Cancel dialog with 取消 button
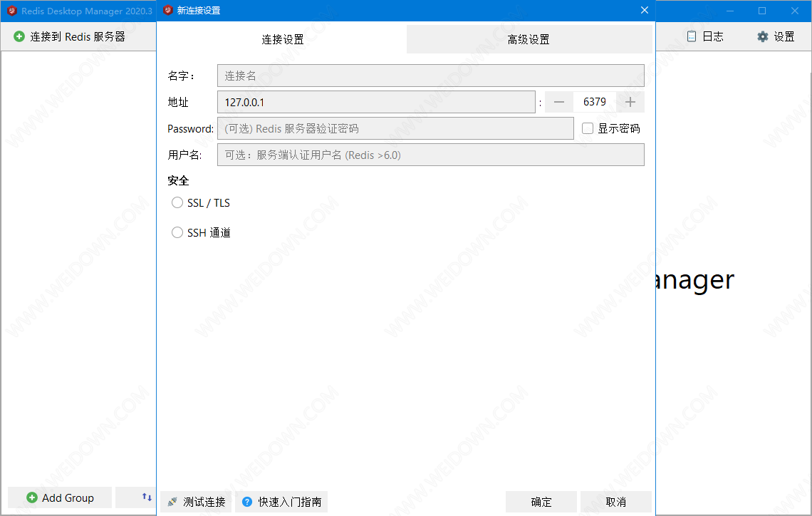 [x=616, y=502]
